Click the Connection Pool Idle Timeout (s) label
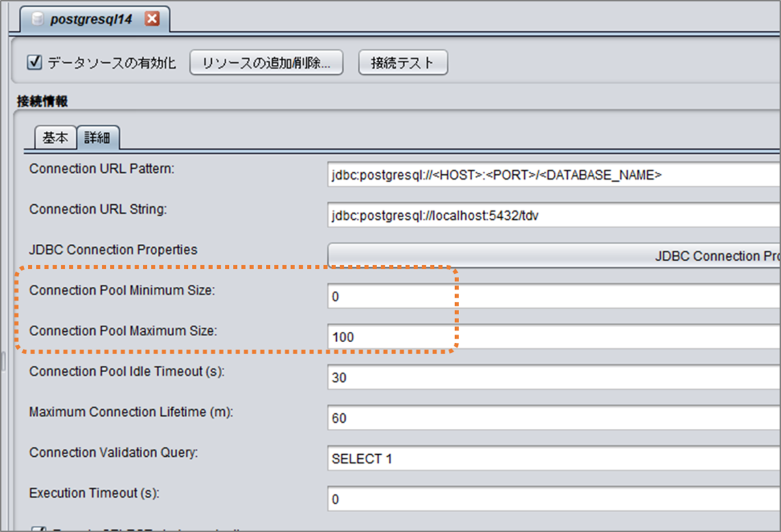 pos(127,372)
